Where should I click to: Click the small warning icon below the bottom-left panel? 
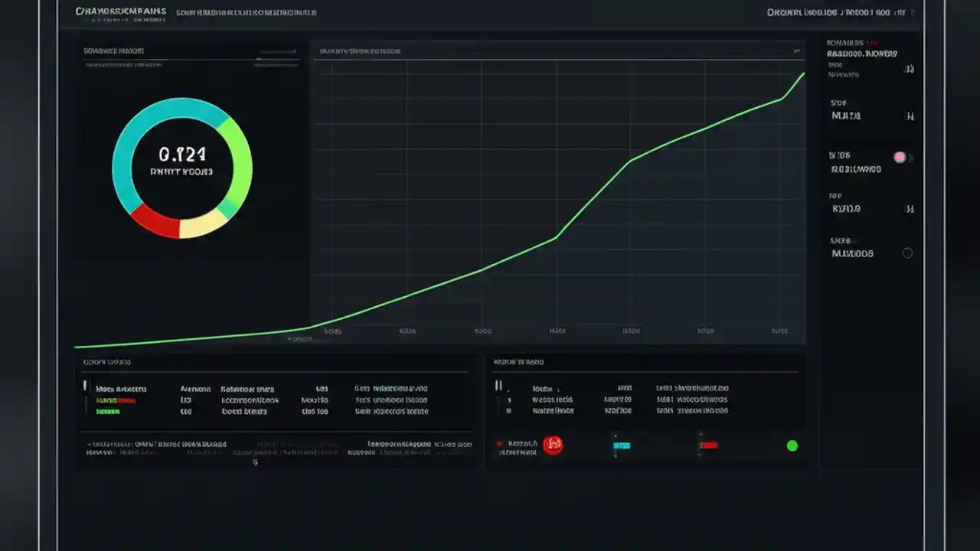point(256,462)
